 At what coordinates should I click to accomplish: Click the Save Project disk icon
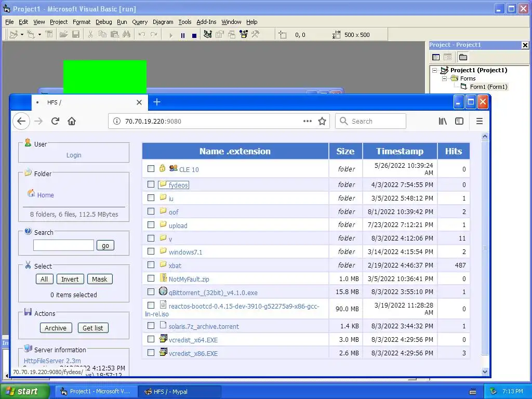[76, 35]
